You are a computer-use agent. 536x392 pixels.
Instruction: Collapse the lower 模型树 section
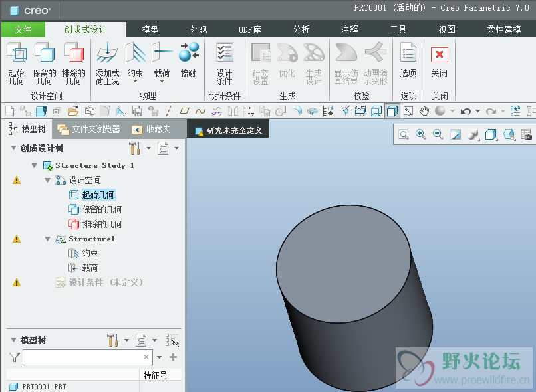click(14, 340)
